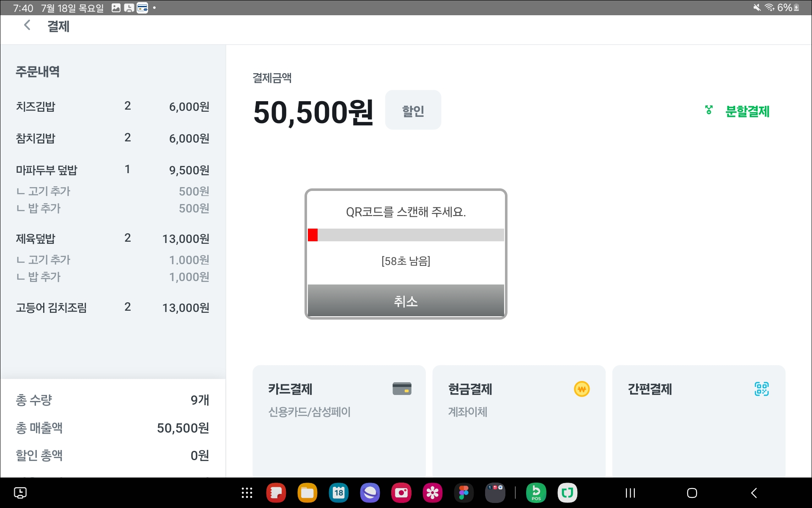Click the 총 매출액 summary row
The image size is (812, 508).
[x=113, y=428]
